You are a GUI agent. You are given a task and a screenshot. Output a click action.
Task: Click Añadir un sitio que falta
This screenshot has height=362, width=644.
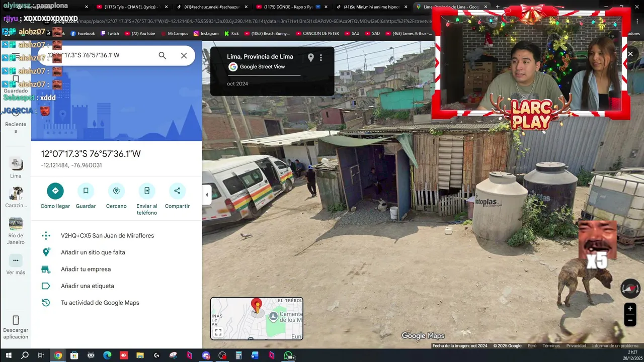(x=116, y=252)
